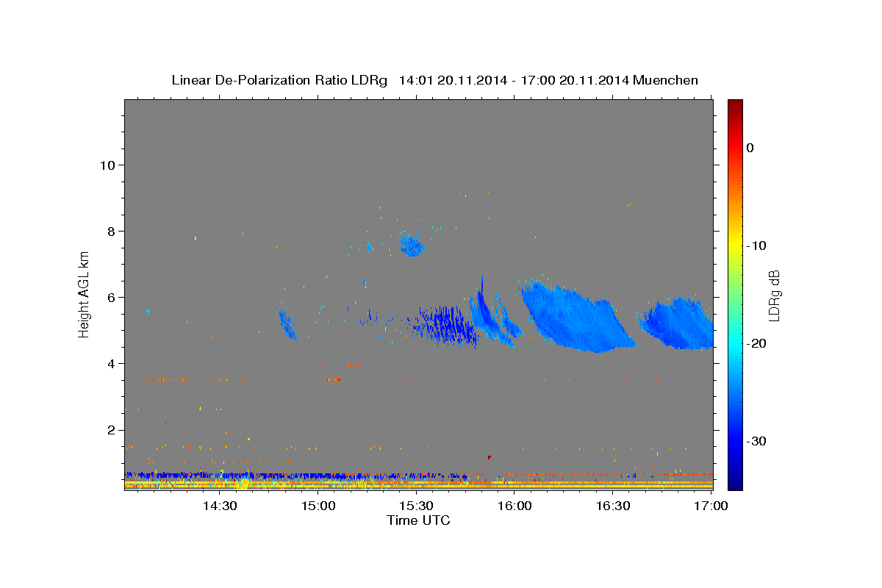Click the "15:30" time tick label
The width and height of the screenshot is (882, 588).
pos(416,506)
